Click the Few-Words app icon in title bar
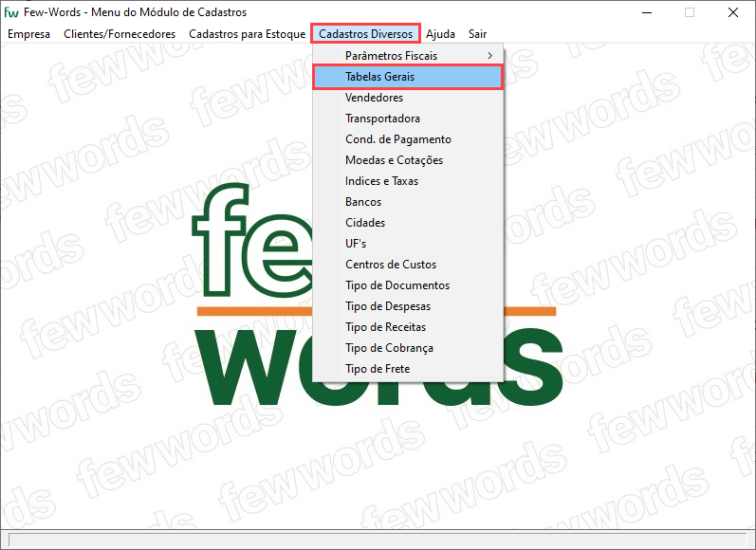This screenshot has height=550, width=756. click(11, 12)
